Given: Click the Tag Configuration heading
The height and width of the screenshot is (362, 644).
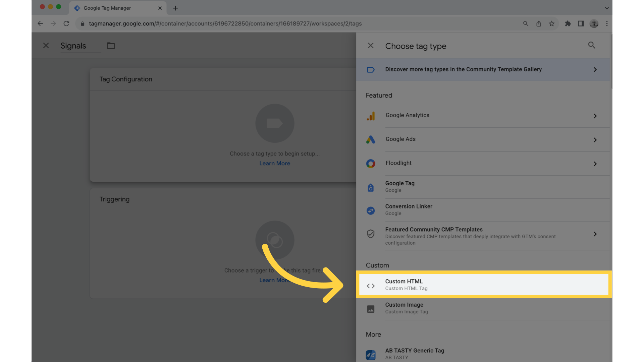Looking at the screenshot, I should [126, 79].
